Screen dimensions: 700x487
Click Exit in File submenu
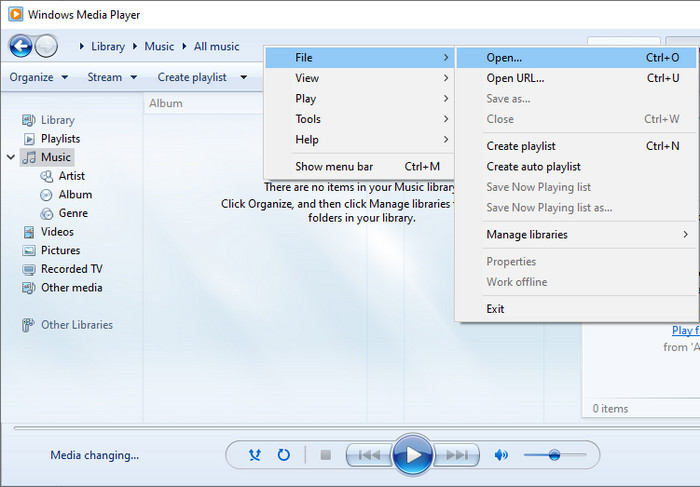click(x=576, y=309)
